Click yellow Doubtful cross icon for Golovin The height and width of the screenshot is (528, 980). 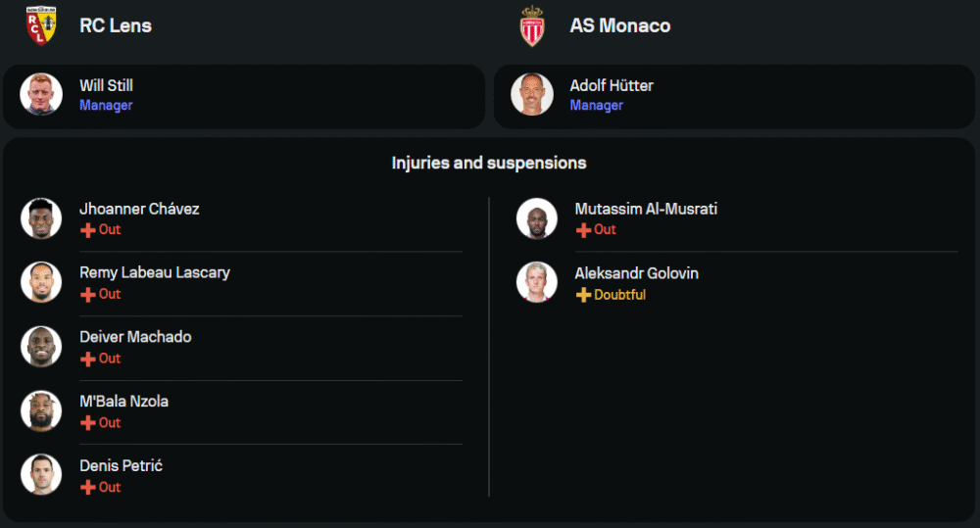[x=583, y=295]
